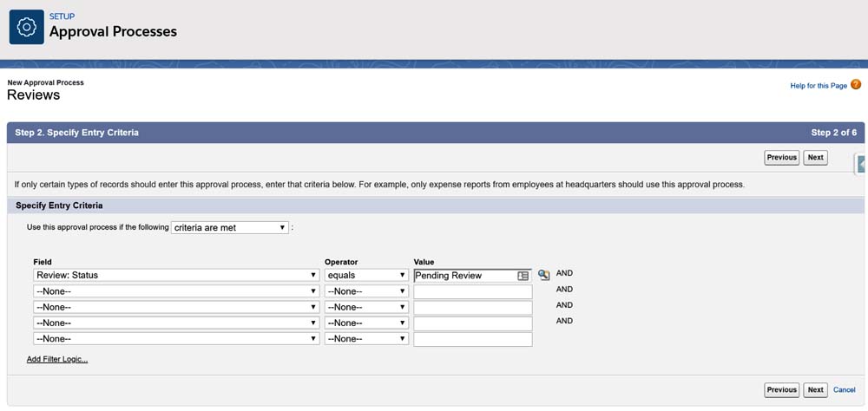Open Add Filter Logic link
The height and width of the screenshot is (411, 868).
57,360
